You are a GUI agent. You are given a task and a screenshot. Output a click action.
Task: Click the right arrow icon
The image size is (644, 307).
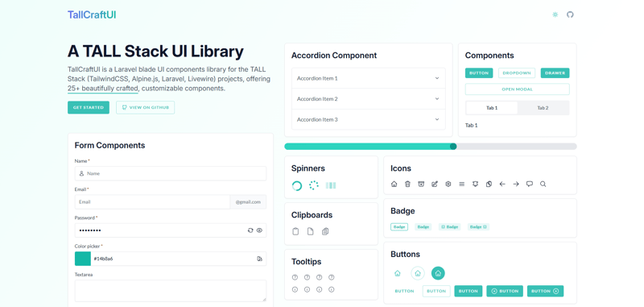[x=516, y=184]
